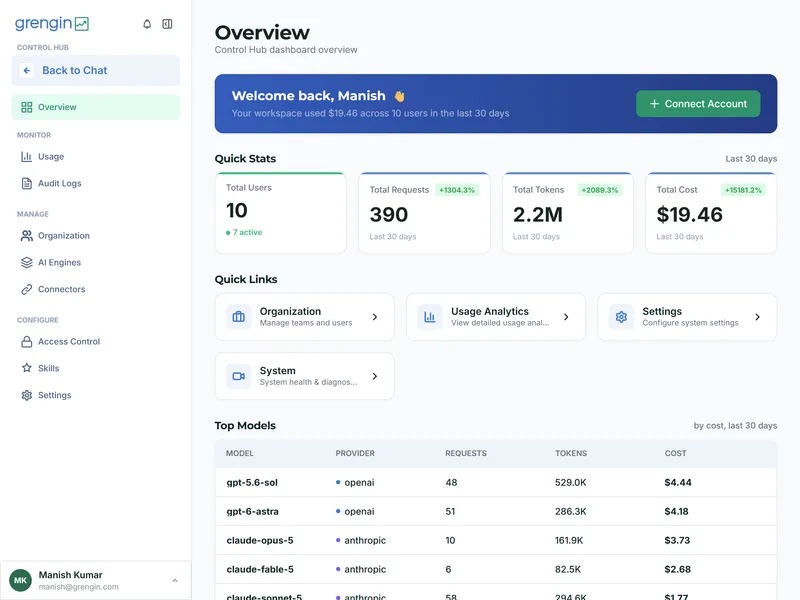Click the 286.3K tokens value
This screenshot has width=800, height=600.
click(x=570, y=511)
